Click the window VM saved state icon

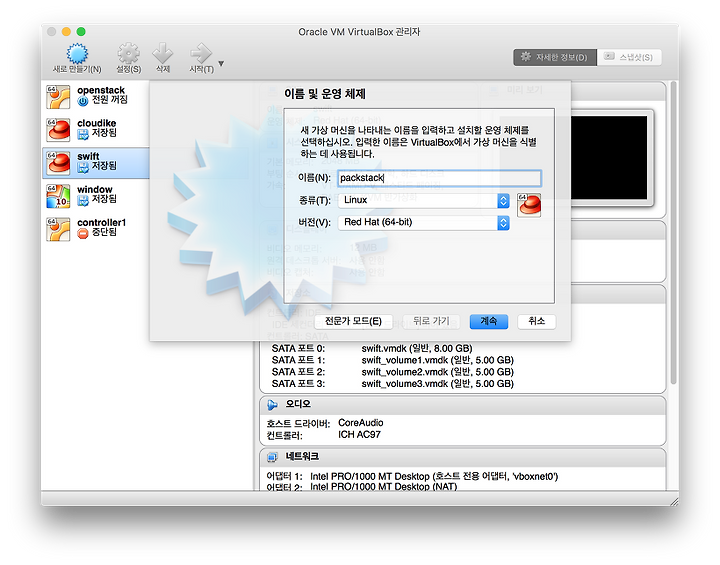tap(83, 200)
